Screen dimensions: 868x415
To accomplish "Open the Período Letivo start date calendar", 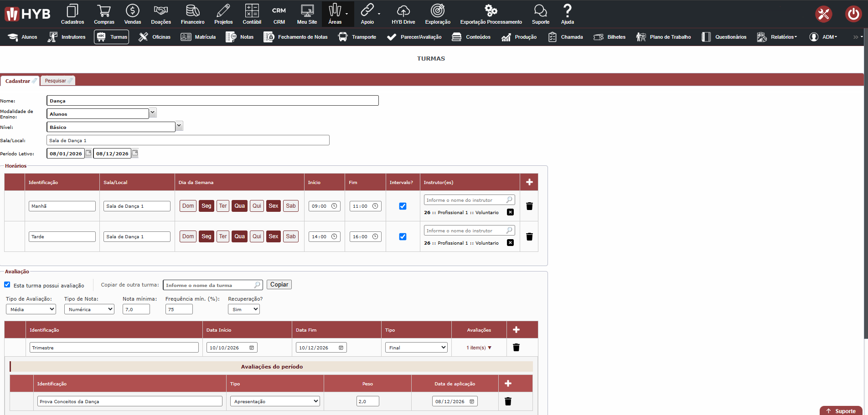I will pos(88,153).
